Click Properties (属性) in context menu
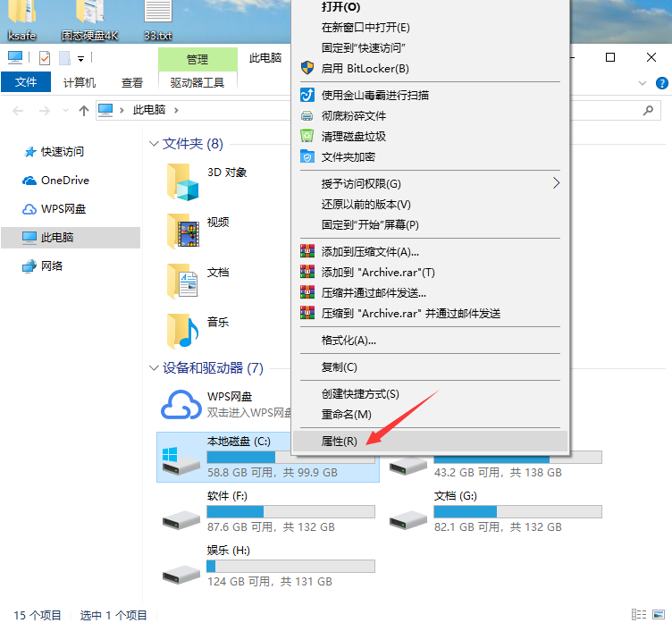Image resolution: width=672 pixels, height=623 pixels. (340, 442)
